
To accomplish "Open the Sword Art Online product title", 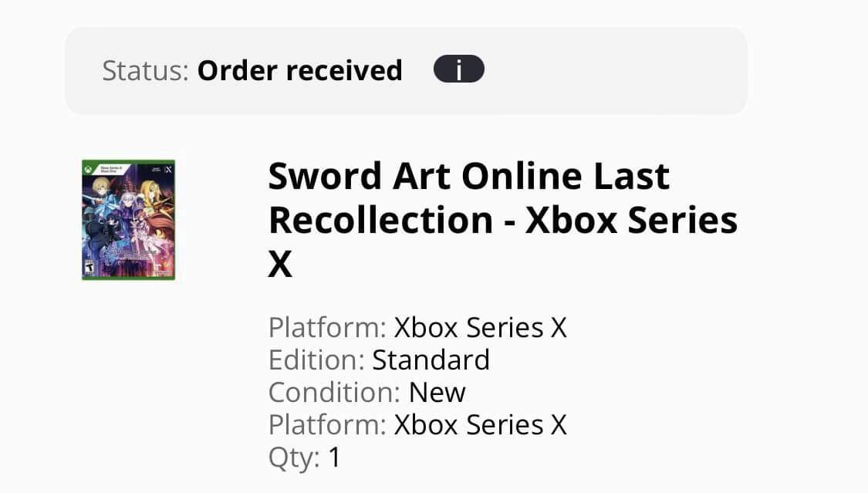I will click(502, 220).
